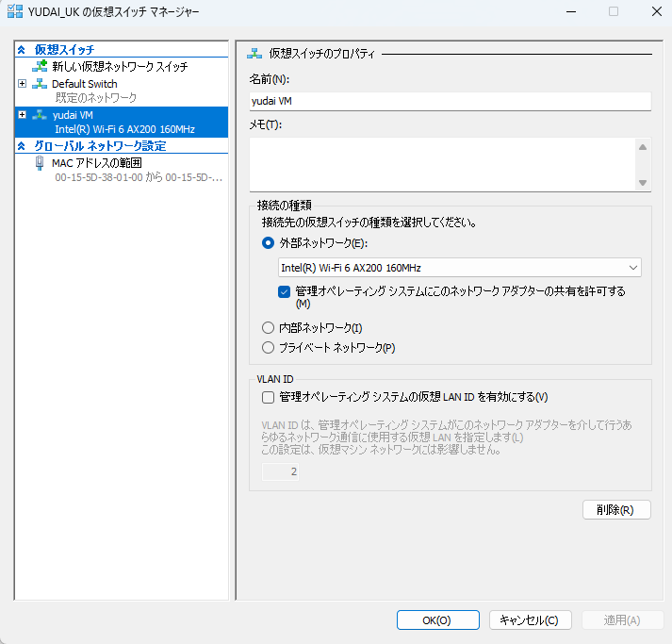Click the VLAN ID group label

pyautogui.click(x=274, y=379)
